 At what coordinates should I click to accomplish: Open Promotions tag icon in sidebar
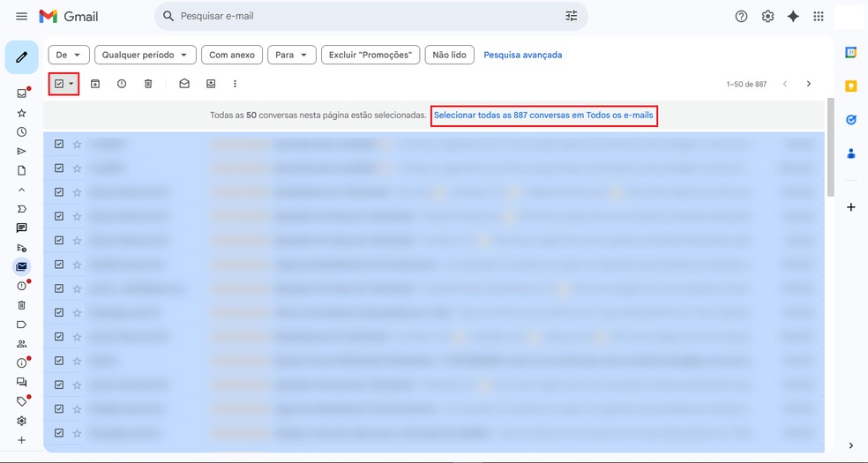click(21, 401)
